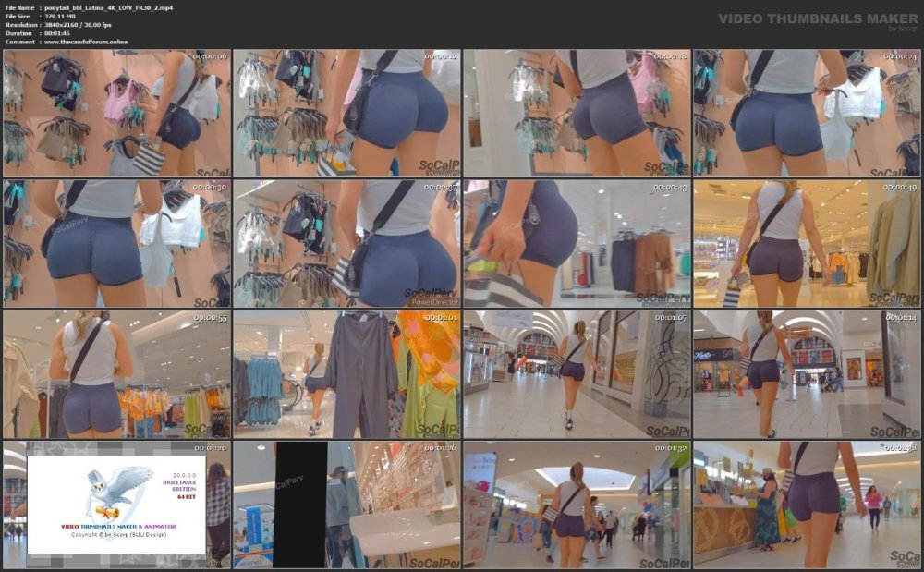Viewport: 924px width, 572px height.
Task: Open the frame at timestamp 00:01:14
Action: pos(807,374)
